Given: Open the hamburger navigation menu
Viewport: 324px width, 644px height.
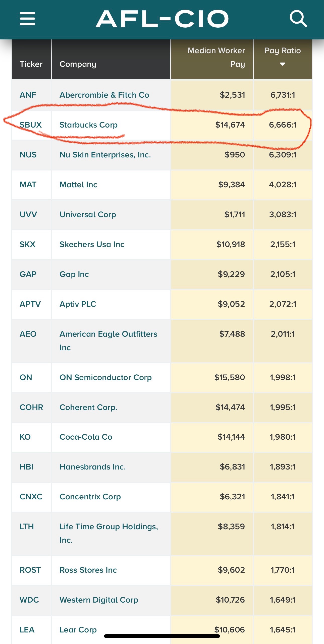Looking at the screenshot, I should pyautogui.click(x=27, y=19).
